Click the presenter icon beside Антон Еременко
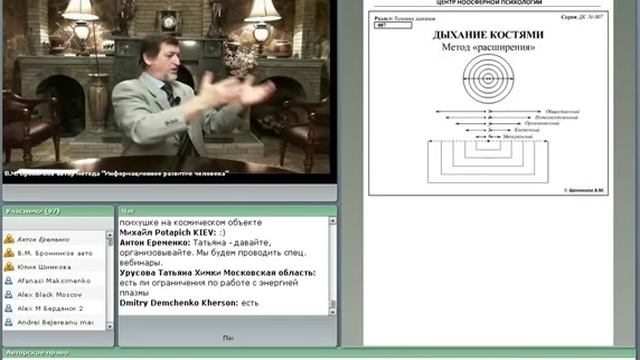This screenshot has width=640, height=360. pos(9,239)
